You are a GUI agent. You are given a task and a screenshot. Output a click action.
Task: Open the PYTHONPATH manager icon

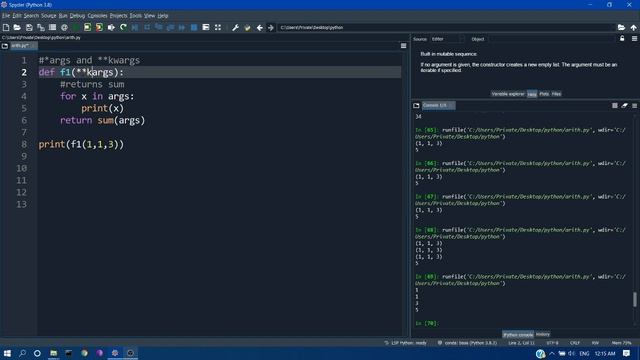pos(247,27)
